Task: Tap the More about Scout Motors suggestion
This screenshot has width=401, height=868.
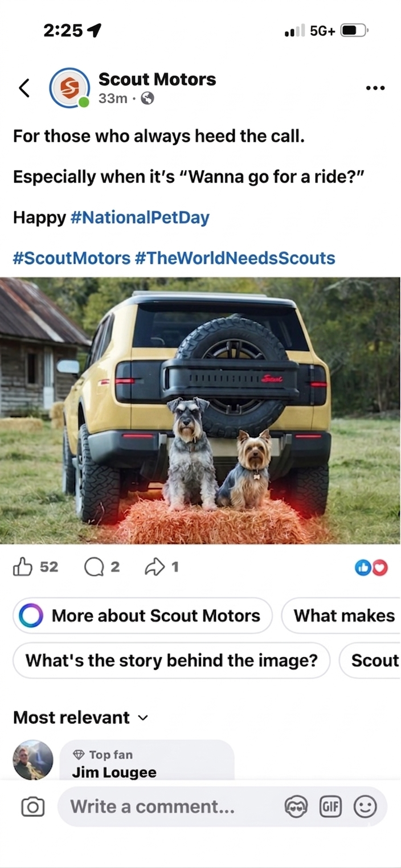Action: coord(142,616)
